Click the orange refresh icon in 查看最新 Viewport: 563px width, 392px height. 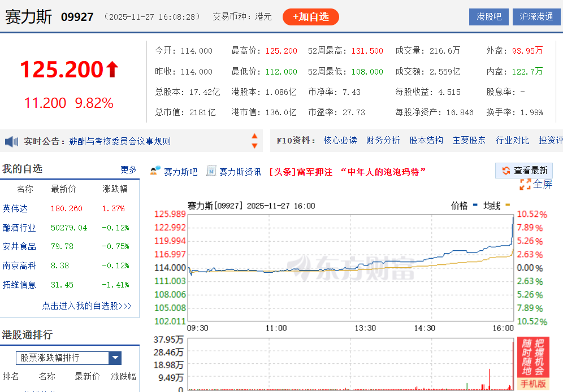pyautogui.click(x=506, y=171)
